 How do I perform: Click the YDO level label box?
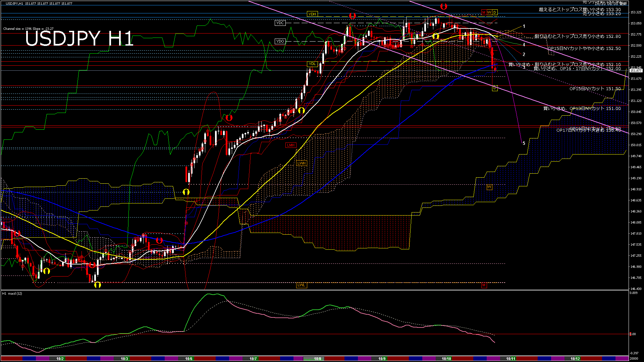(x=280, y=41)
